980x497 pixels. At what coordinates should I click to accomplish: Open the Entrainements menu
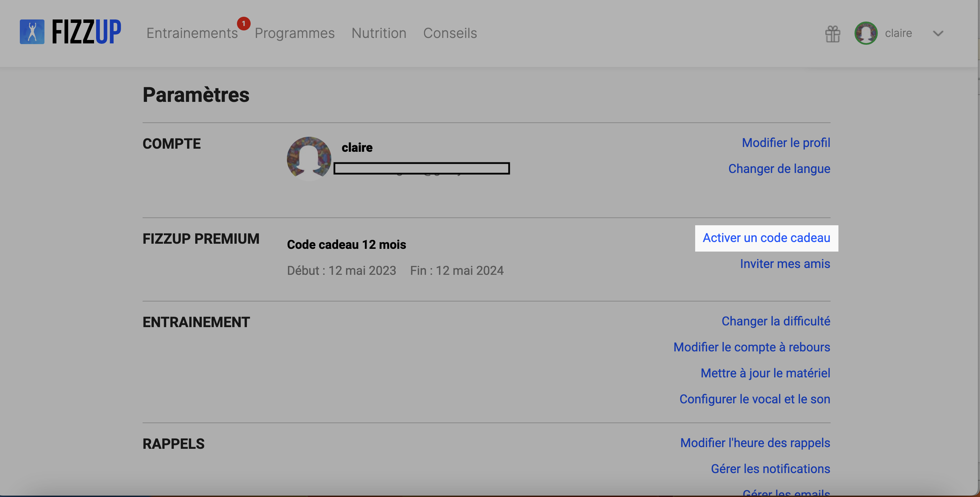pyautogui.click(x=192, y=33)
